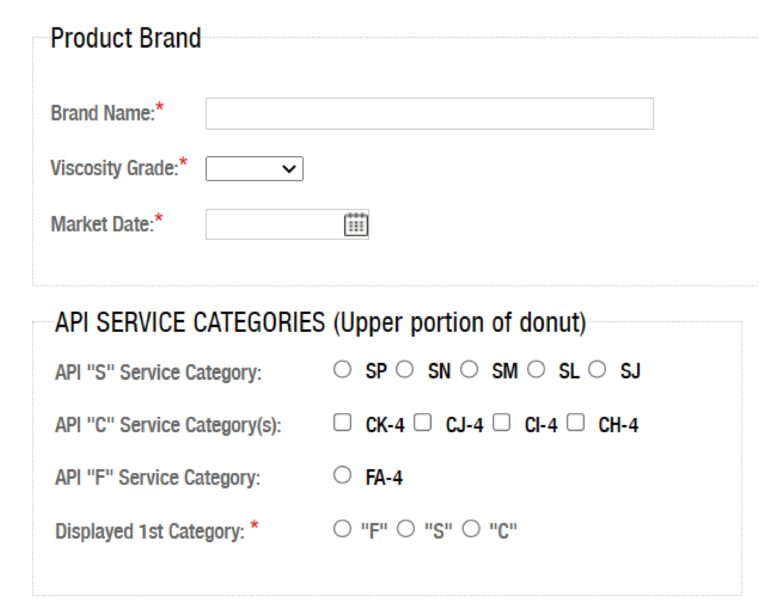This screenshot has width=768, height=613.
Task: Select the FA-4 radio button
Action: tap(342, 475)
